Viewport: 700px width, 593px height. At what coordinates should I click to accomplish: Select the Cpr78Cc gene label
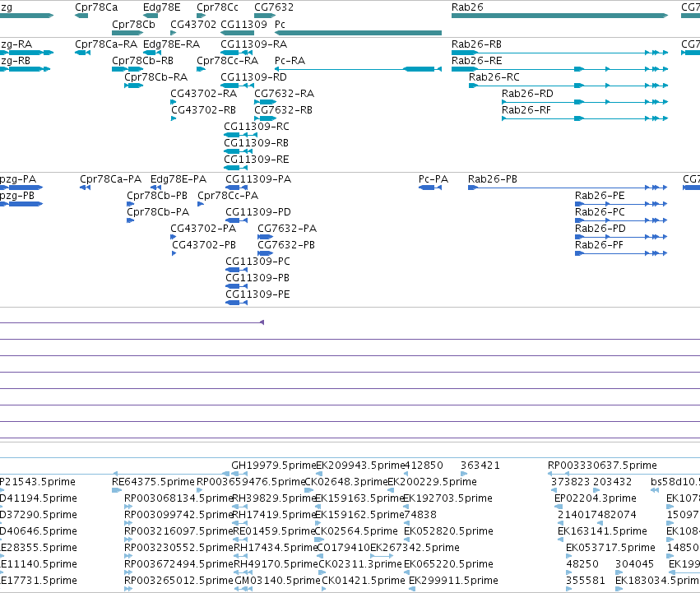[x=217, y=7]
